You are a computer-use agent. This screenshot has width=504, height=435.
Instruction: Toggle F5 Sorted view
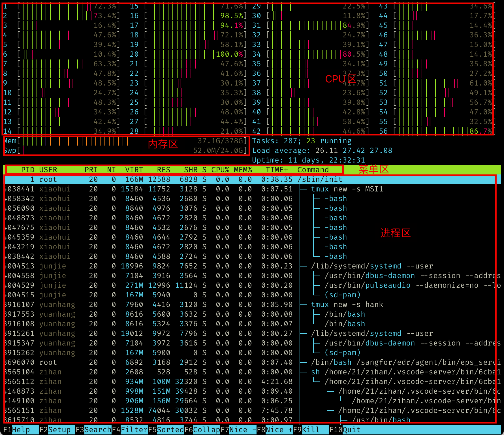coord(166,430)
